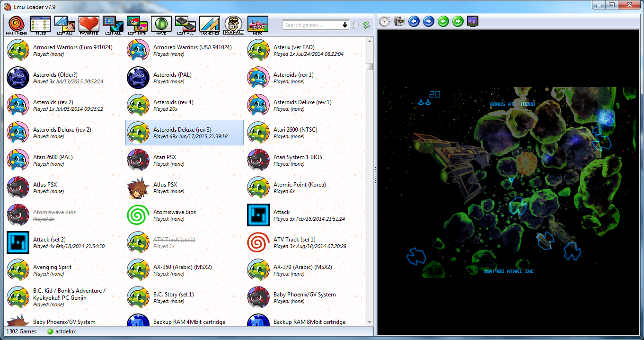Click the game list scroll-up arrow
Viewport: 644px width, 340px height.
[x=370, y=42]
